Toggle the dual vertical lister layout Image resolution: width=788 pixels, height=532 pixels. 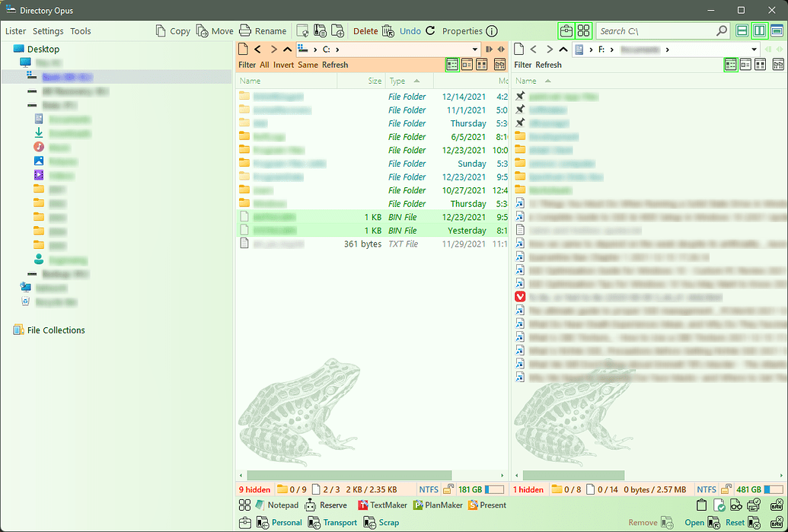click(759, 31)
